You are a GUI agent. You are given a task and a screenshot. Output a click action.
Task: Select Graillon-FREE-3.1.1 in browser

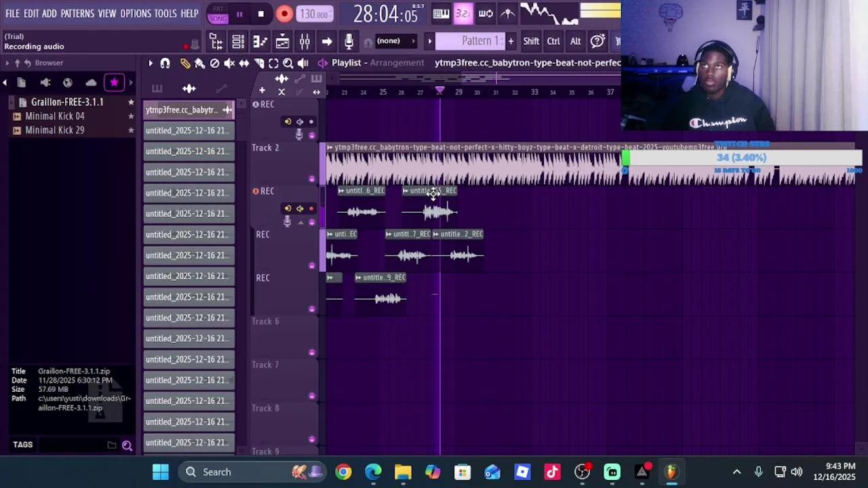(67, 102)
